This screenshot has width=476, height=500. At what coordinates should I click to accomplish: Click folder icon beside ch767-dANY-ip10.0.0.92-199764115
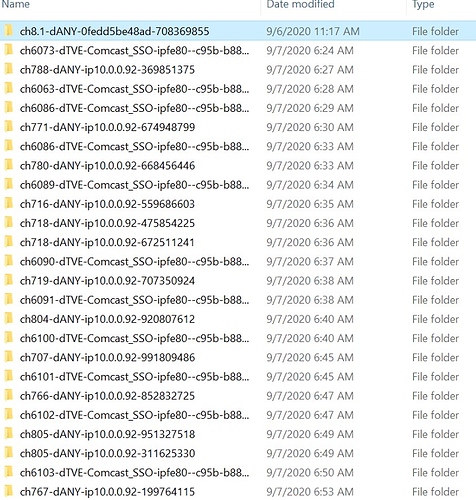click(8, 491)
